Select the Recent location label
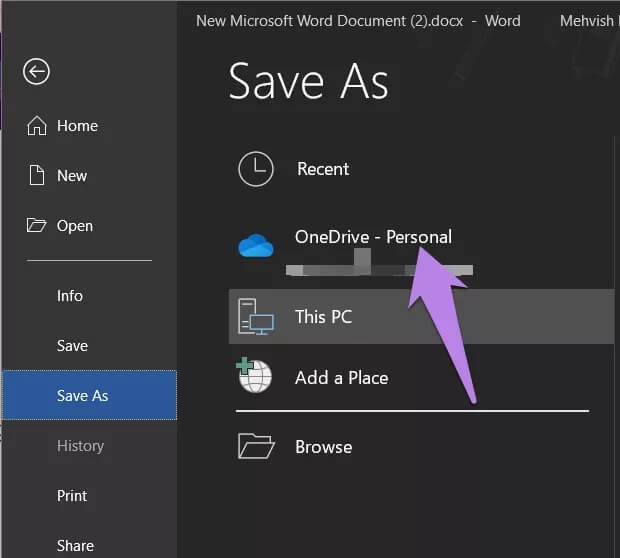 [323, 169]
